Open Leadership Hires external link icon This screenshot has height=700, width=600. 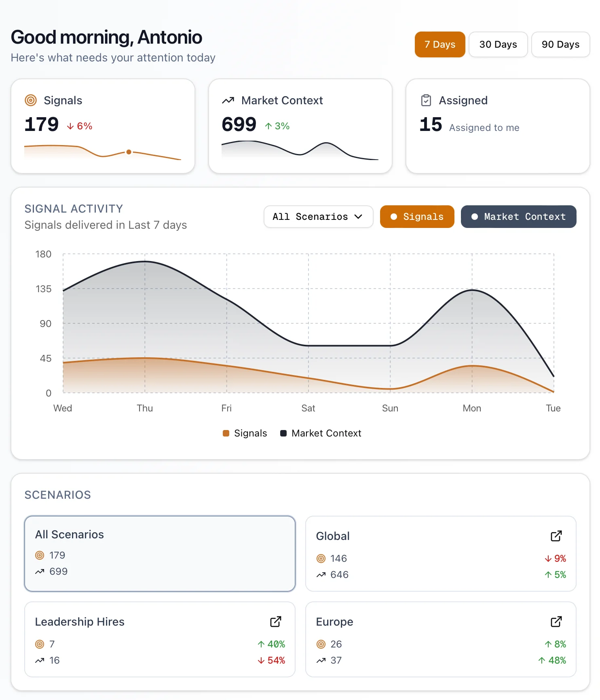(276, 622)
